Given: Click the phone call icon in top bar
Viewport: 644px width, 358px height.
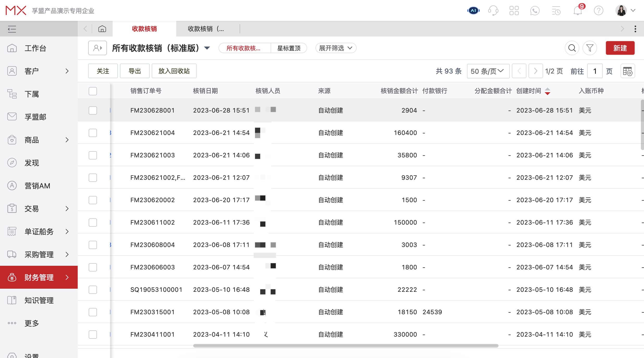Looking at the screenshot, I should [535, 10].
